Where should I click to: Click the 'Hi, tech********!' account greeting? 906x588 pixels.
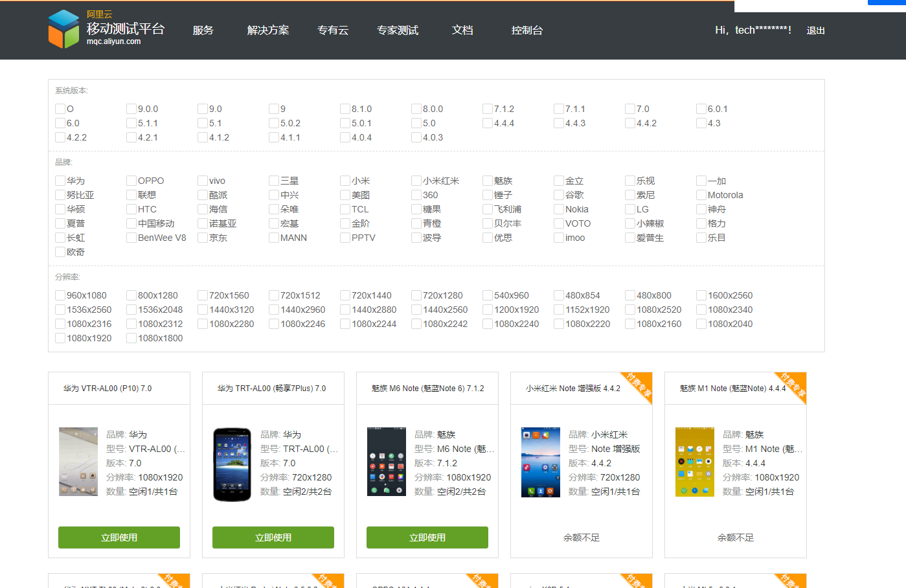tap(753, 30)
